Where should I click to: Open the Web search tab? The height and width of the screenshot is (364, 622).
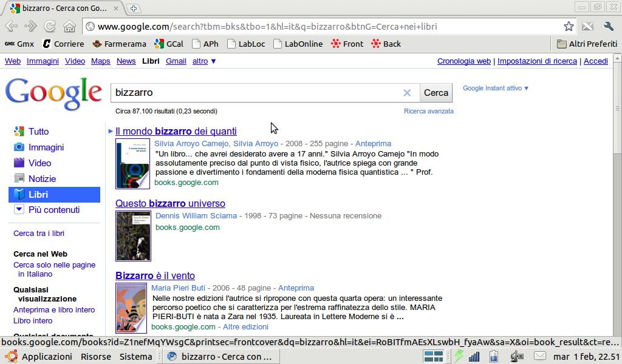[13, 61]
